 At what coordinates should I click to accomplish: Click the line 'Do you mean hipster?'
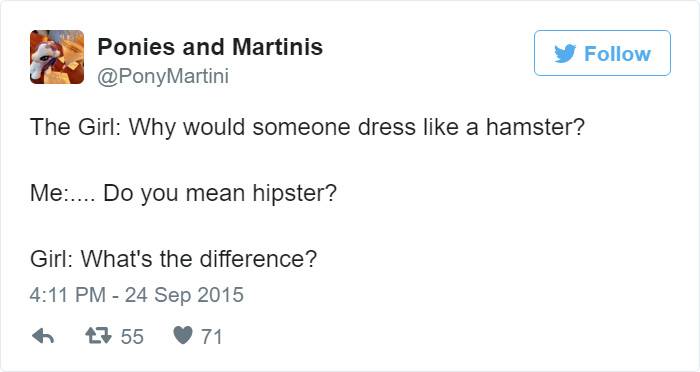183,193
